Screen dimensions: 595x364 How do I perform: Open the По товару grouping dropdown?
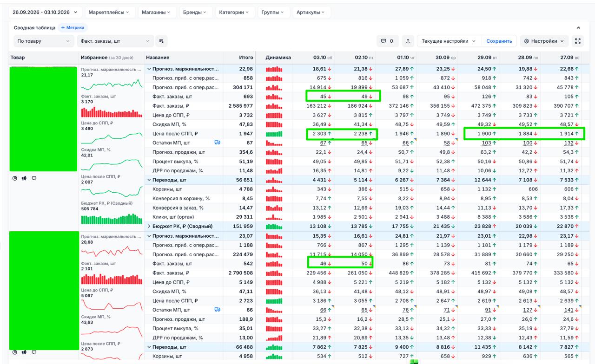pyautogui.click(x=44, y=41)
